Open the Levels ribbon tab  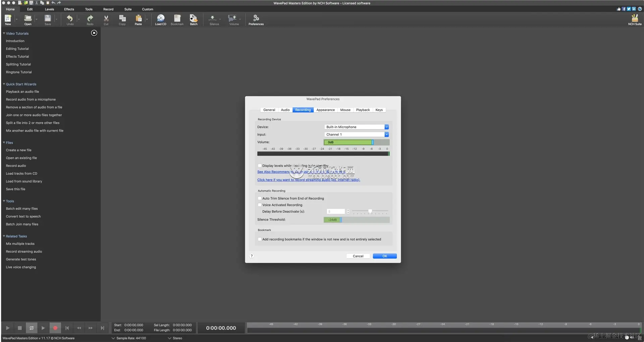49,9
